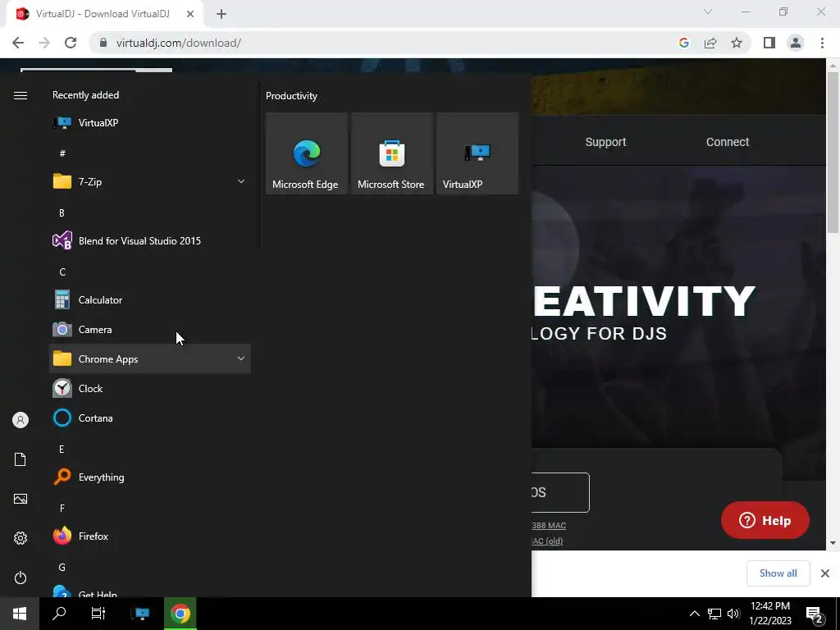The width and height of the screenshot is (840, 630).
Task: Show hidden system tray icons
Action: point(694,614)
